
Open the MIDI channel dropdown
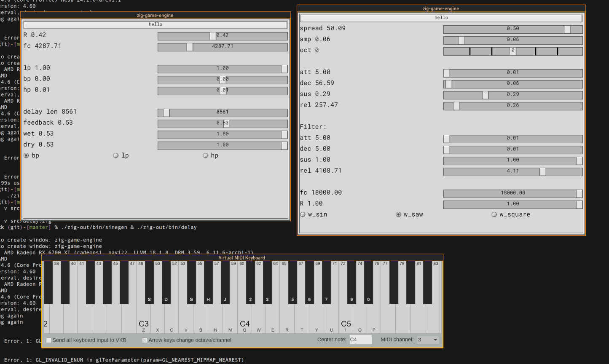pyautogui.click(x=428, y=340)
